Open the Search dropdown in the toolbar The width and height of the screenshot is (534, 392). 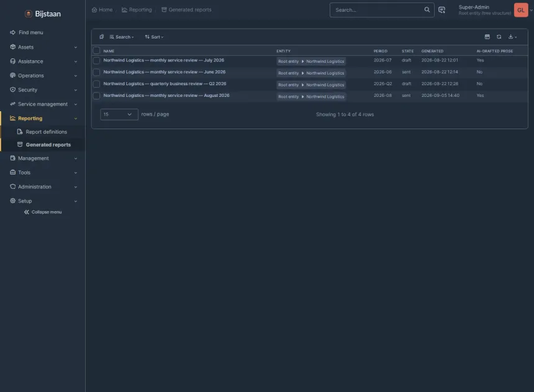[122, 37]
